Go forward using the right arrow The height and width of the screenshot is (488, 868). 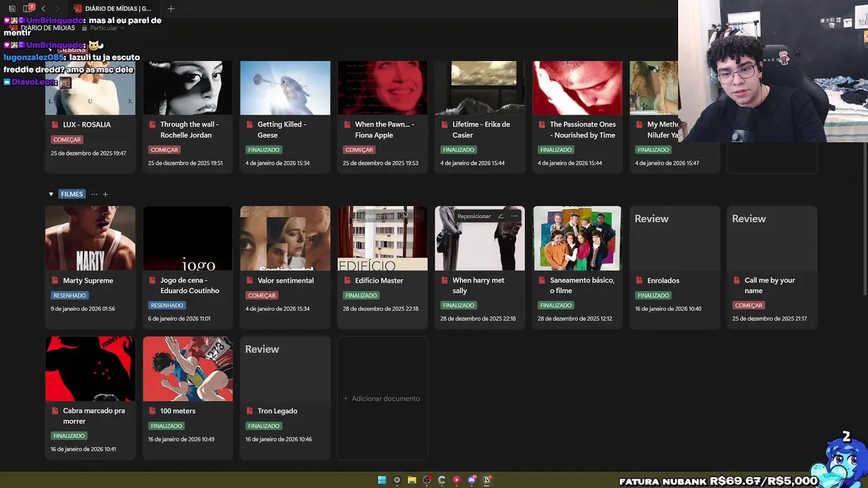pyautogui.click(x=58, y=8)
